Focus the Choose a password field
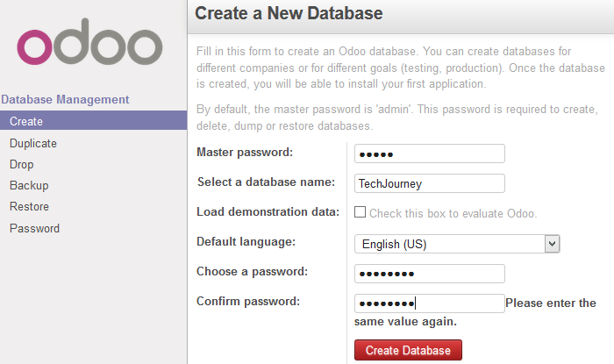The width and height of the screenshot is (614, 364). [430, 274]
